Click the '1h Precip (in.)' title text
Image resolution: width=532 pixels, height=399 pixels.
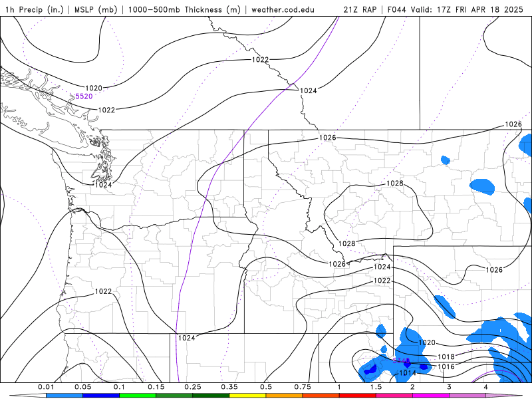click(x=35, y=9)
